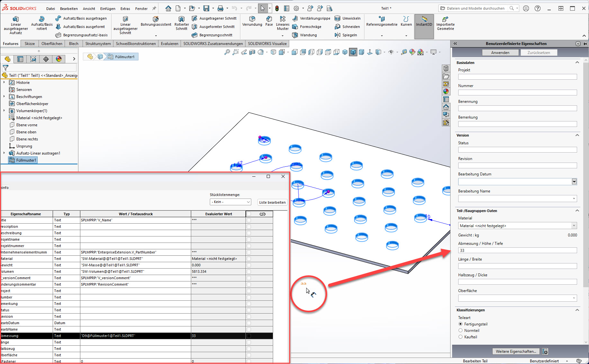
Task: Collapse the Version section
Action: pos(577,135)
